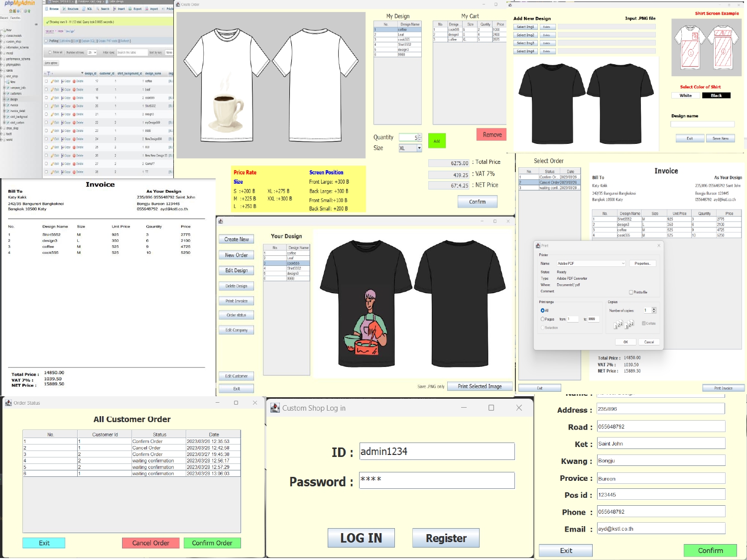Click the Quantity spinner arrows in Create Order
This screenshot has width=747, height=560.
point(420,137)
